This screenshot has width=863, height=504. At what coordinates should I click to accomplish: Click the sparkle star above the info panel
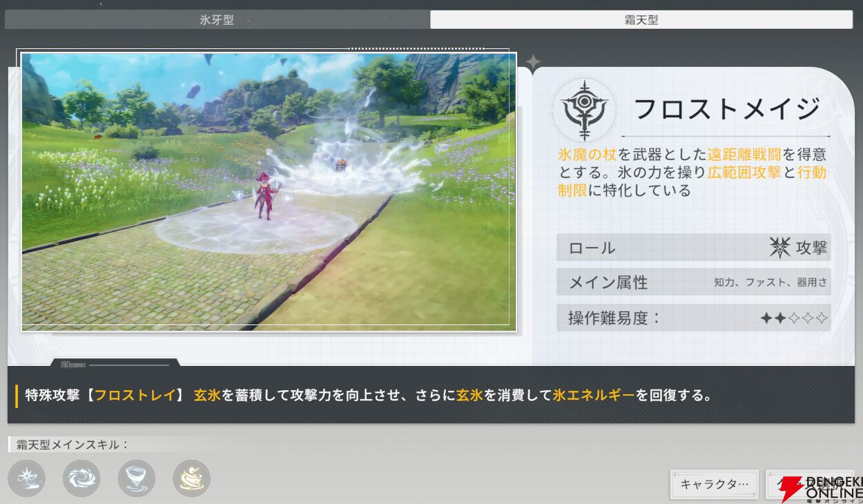coord(533,63)
